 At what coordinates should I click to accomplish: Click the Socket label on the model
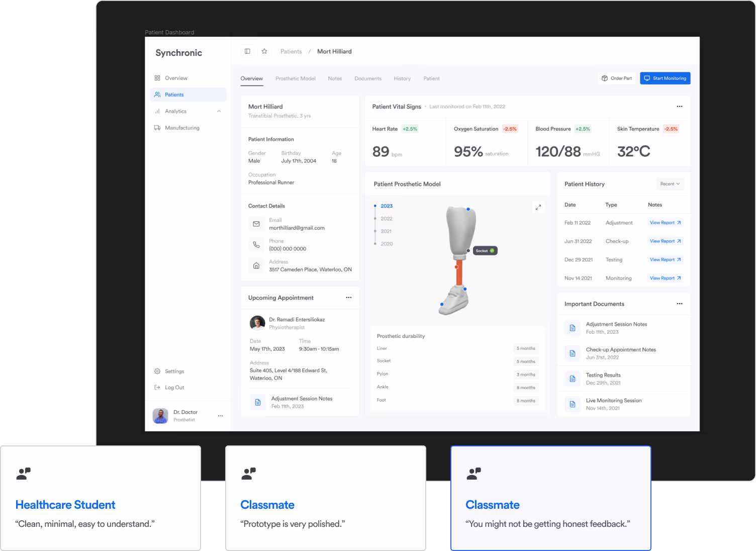pos(485,251)
